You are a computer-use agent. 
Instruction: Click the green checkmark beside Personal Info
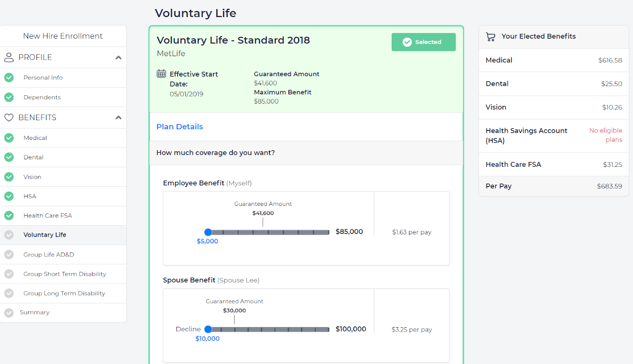9,77
